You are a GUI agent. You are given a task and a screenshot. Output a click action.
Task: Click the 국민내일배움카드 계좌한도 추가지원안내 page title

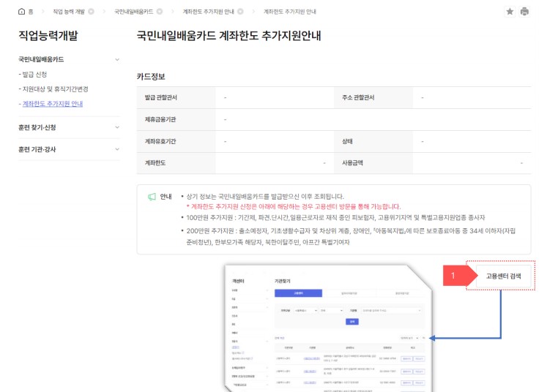[x=229, y=36]
